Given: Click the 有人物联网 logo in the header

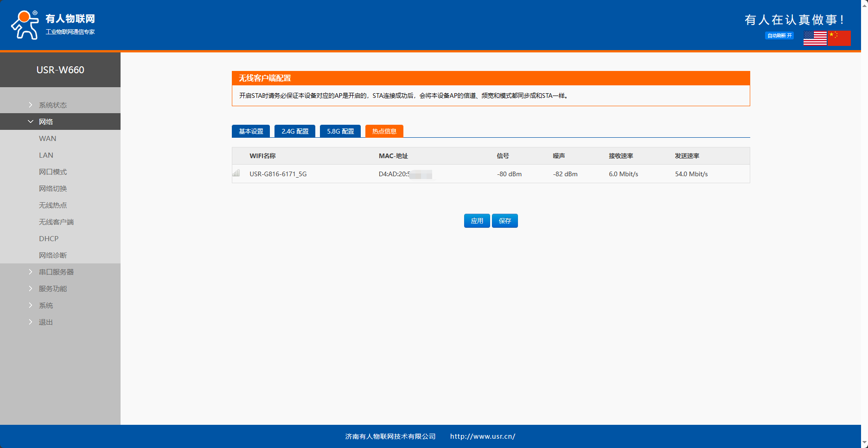Looking at the screenshot, I should (53, 25).
